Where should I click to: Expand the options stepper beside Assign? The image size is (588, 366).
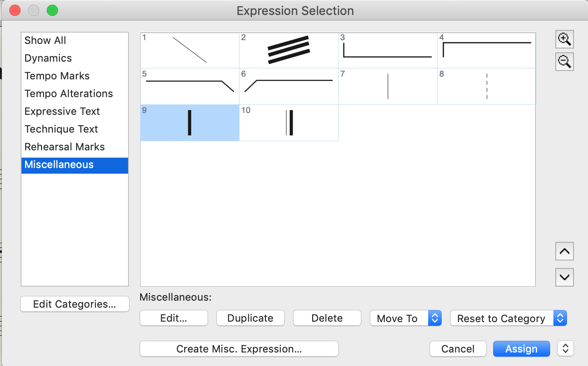point(566,349)
